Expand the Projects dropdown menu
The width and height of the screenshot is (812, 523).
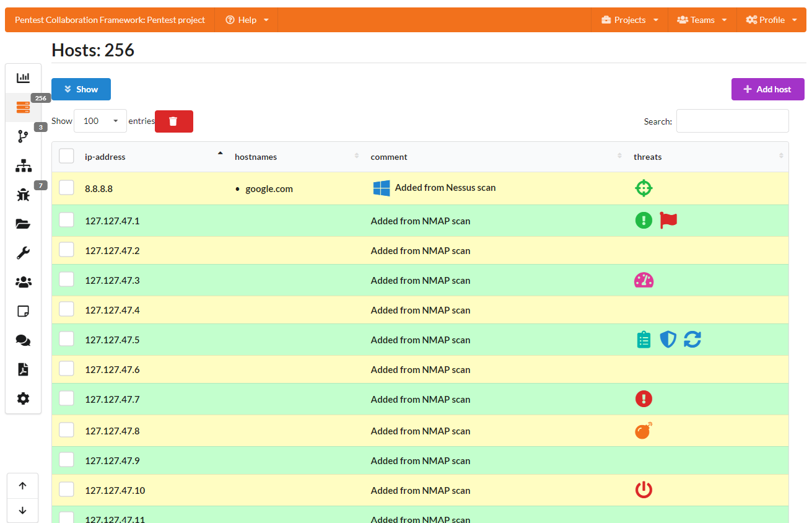click(630, 20)
